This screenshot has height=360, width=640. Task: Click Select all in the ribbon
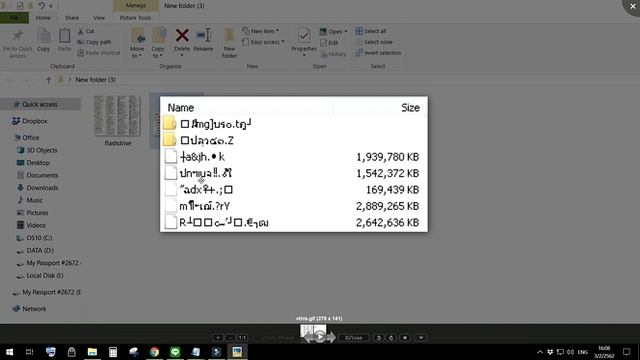tap(371, 31)
